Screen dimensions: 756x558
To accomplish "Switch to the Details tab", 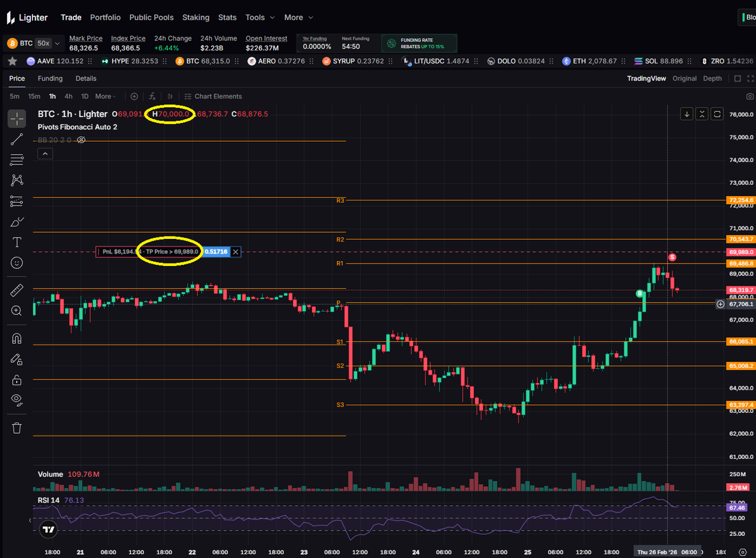I will coord(86,79).
